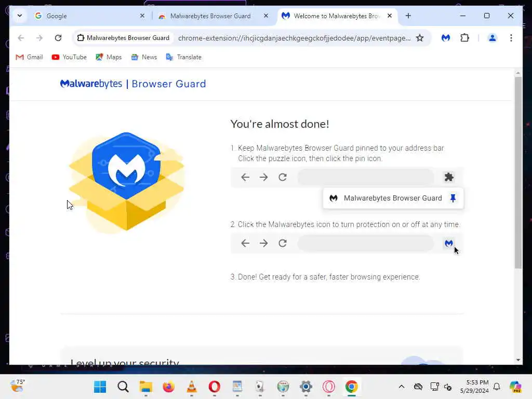
Task: Open Windows Search from taskbar
Action: click(x=123, y=387)
